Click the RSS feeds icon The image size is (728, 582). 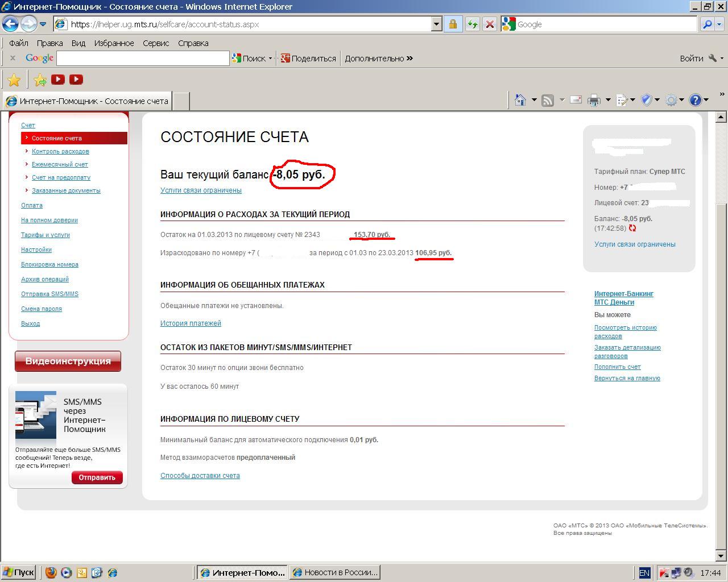pyautogui.click(x=548, y=101)
